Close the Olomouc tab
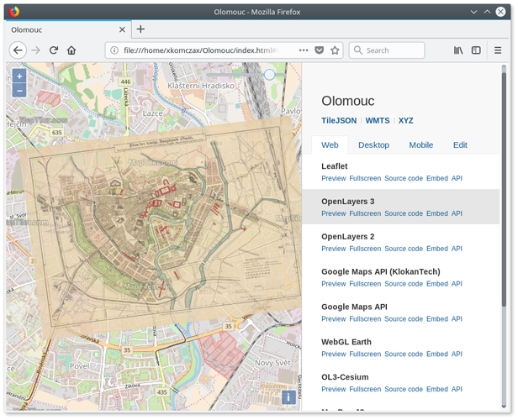Screen dimensions: 518x420 [122, 29]
